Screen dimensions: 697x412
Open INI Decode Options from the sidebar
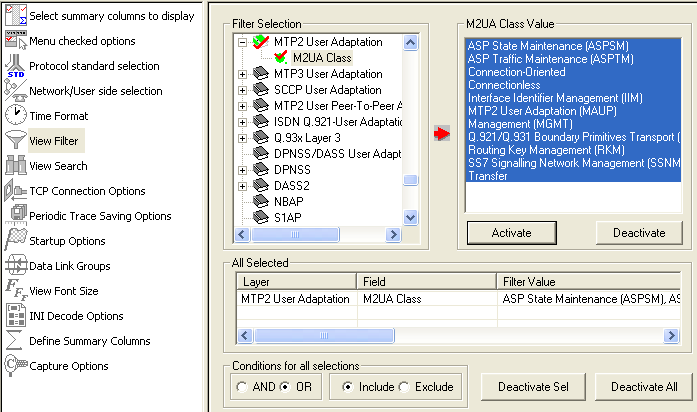76,316
